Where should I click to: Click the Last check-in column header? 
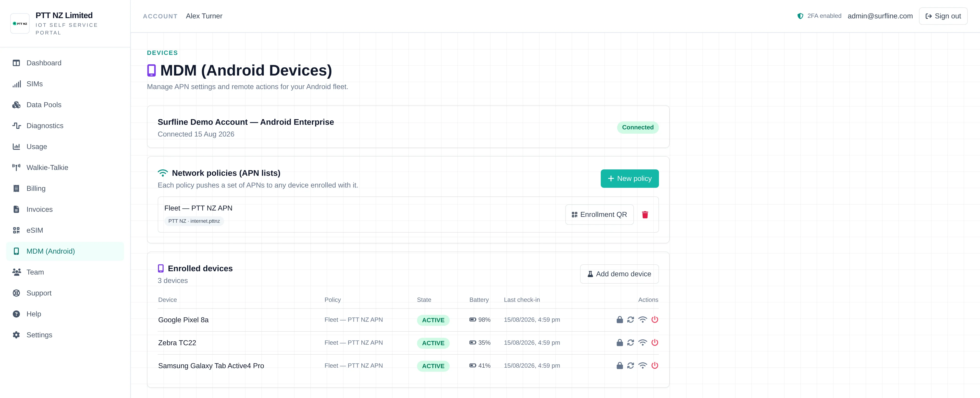(x=522, y=300)
